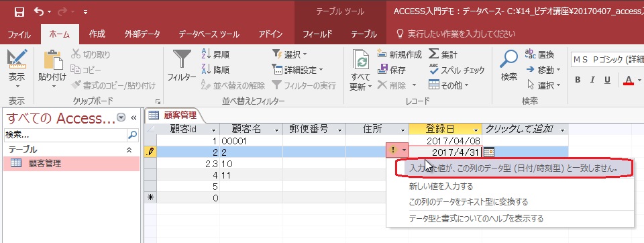Click the コピー button

point(85,70)
